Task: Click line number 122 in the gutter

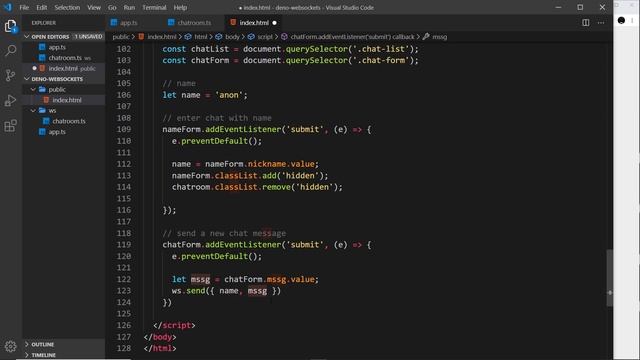Action: coord(124,280)
